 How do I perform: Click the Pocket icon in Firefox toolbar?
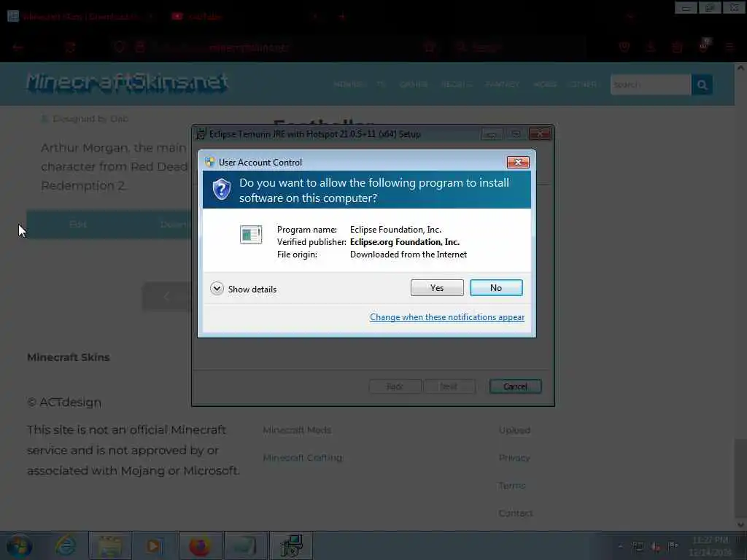(x=624, y=47)
